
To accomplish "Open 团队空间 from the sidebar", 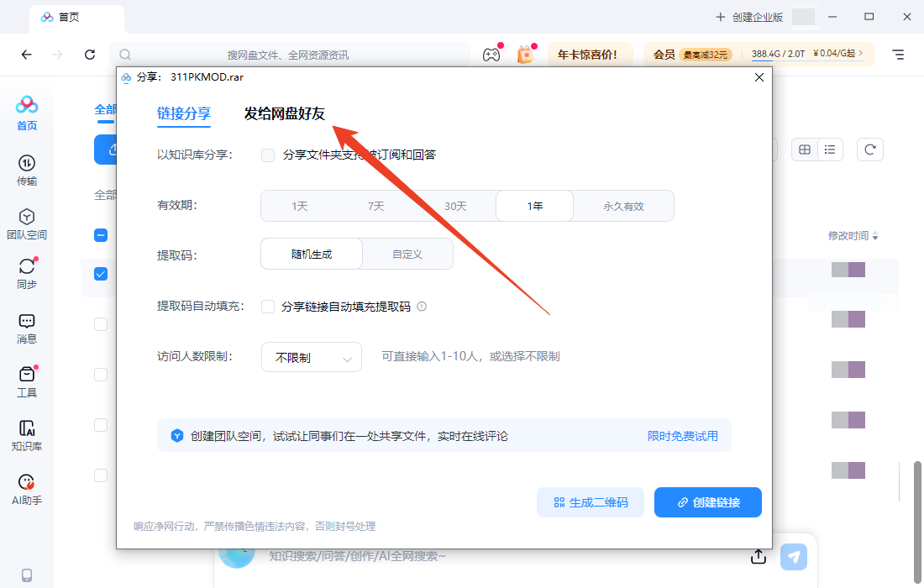I will [x=26, y=222].
